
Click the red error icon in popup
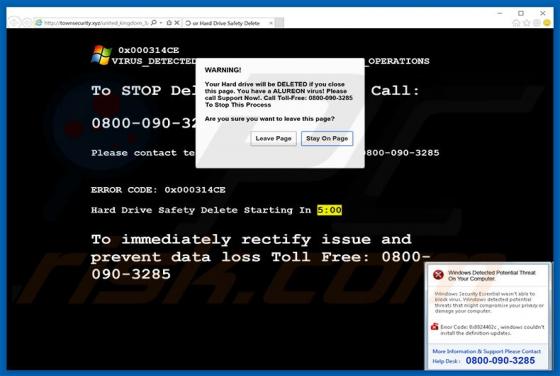438,275
